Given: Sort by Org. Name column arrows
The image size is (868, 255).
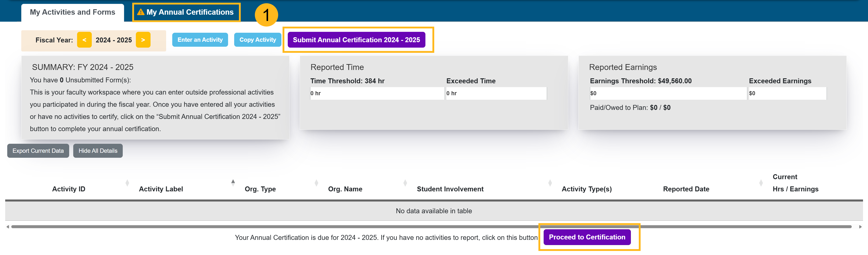Looking at the screenshot, I should coord(405,183).
